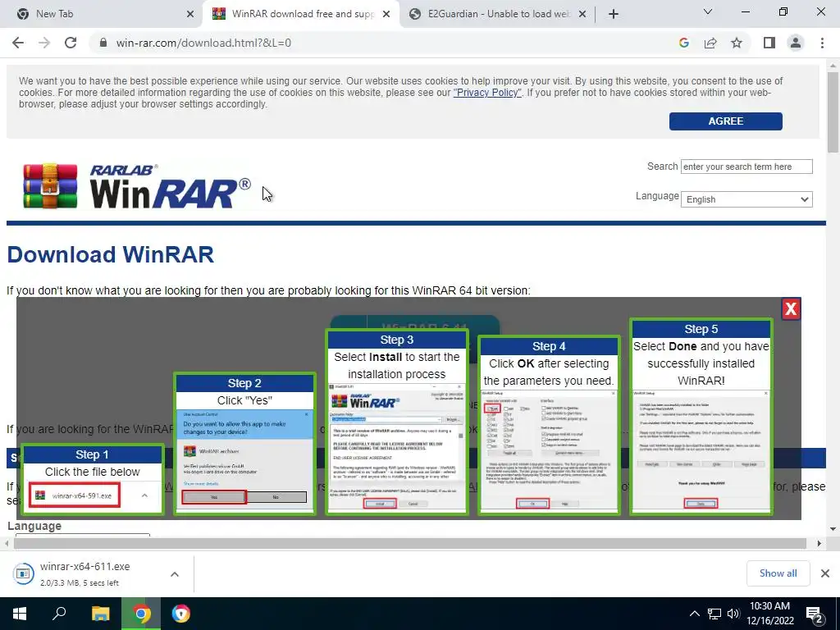This screenshot has width=840, height=630.
Task: Open the tab search chevron
Action: pos(708,11)
